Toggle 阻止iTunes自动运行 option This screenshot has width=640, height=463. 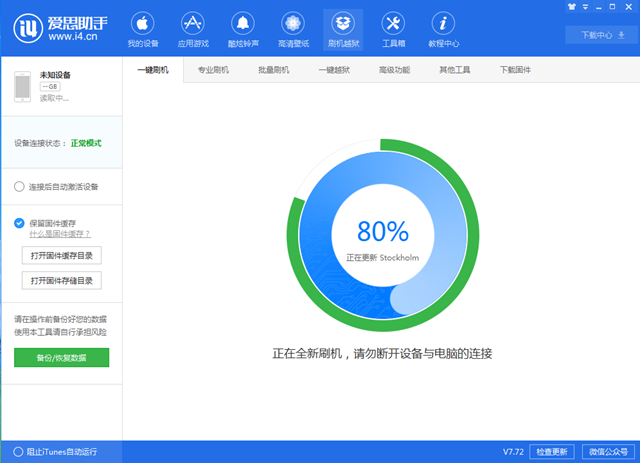[17, 452]
